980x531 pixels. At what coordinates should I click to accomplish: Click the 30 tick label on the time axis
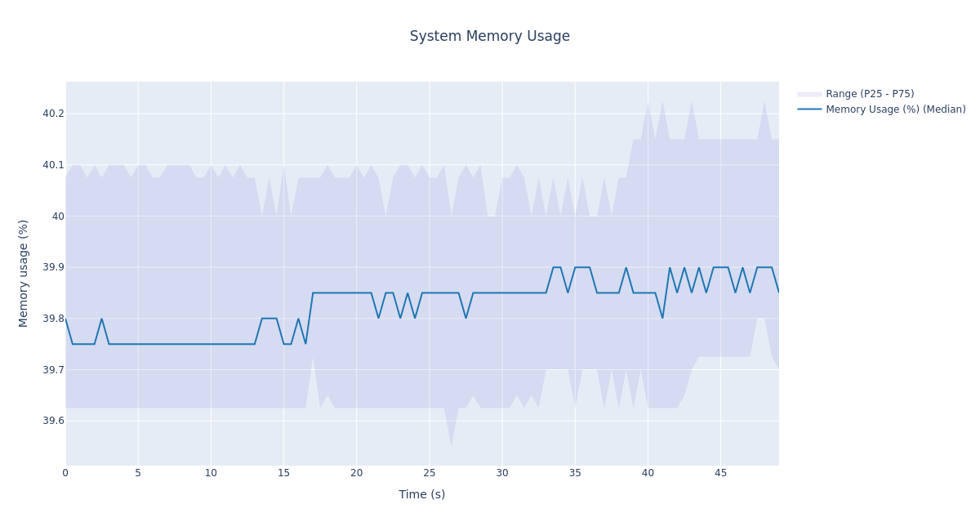502,473
